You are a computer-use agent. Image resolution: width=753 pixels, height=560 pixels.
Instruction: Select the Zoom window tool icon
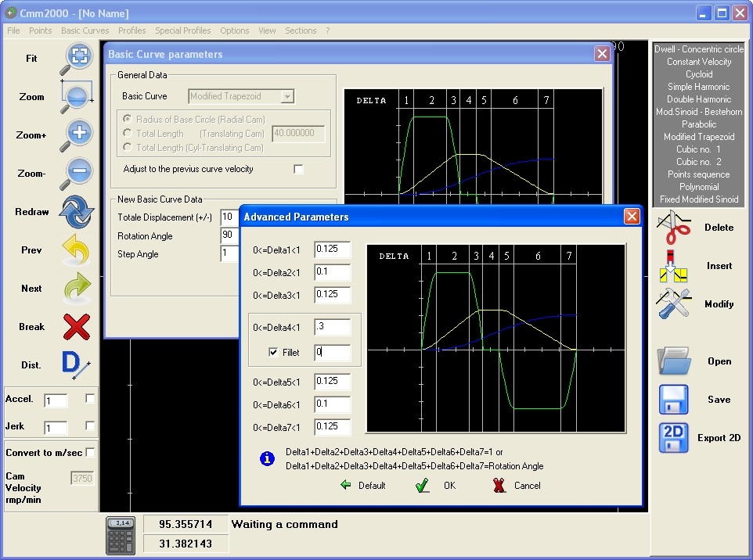click(77, 97)
